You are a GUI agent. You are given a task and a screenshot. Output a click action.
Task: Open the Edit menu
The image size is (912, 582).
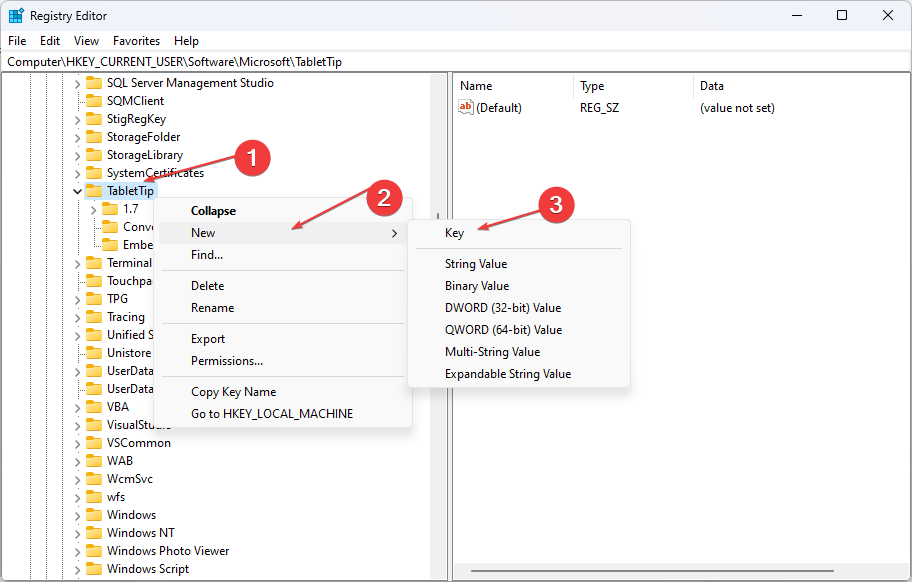tap(49, 41)
